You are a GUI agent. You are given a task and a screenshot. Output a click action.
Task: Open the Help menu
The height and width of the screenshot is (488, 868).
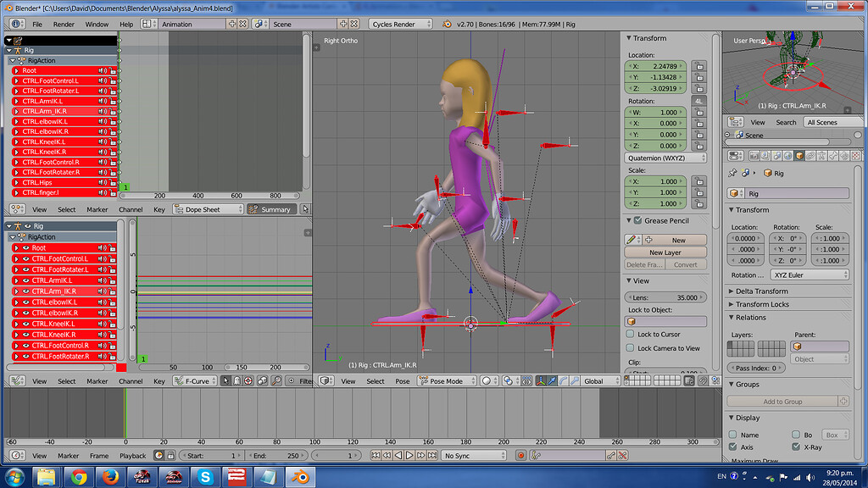coord(126,25)
